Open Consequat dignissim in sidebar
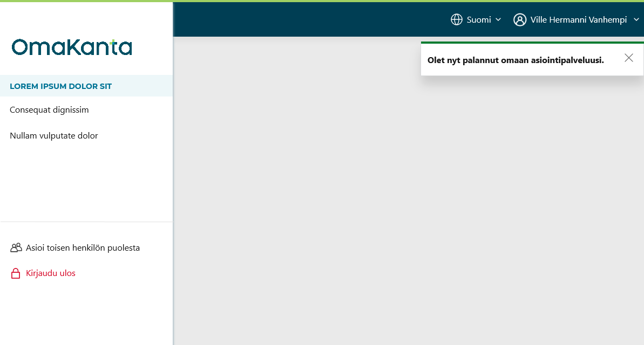The height and width of the screenshot is (345, 644). coord(49,110)
